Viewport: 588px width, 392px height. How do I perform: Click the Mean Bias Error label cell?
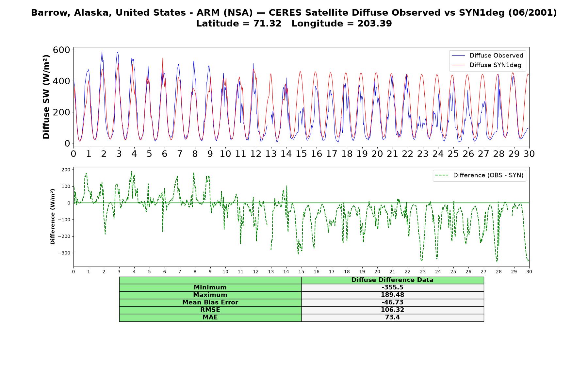[x=210, y=302]
